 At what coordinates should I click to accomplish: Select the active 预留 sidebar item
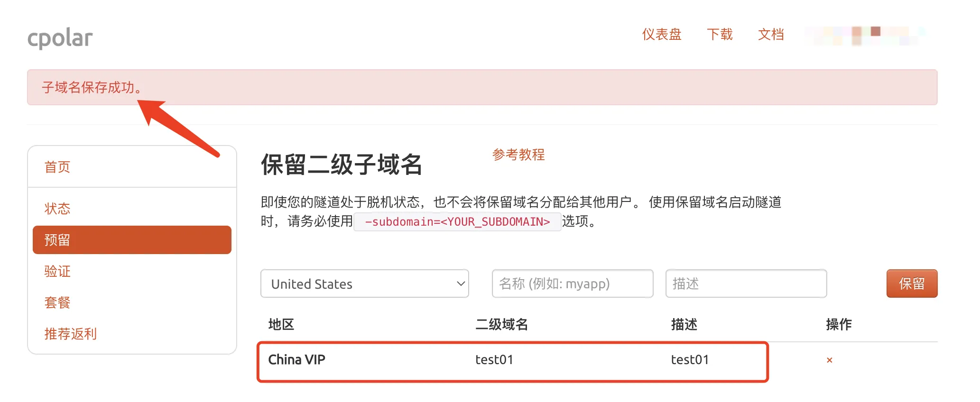(x=132, y=240)
